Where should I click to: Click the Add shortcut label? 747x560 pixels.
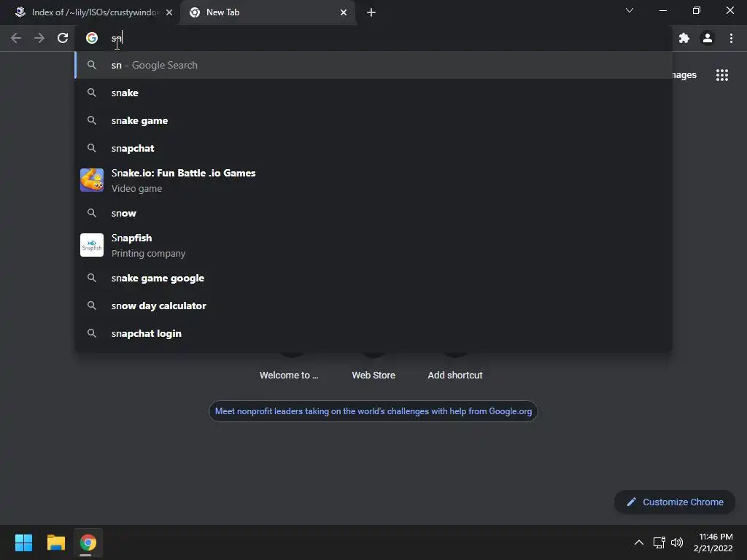(x=455, y=376)
